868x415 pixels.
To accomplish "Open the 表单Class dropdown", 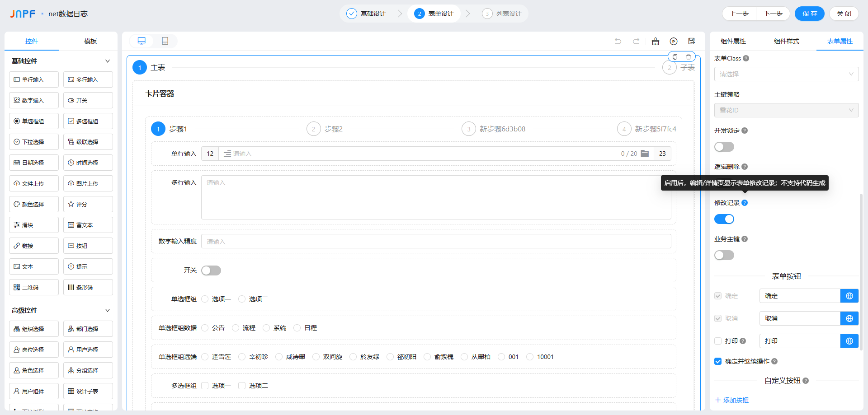I will [786, 74].
